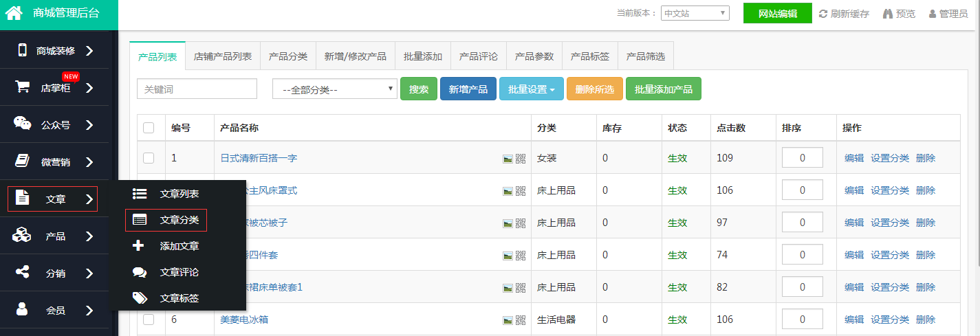Switch to the 产品评论 tab

478,56
